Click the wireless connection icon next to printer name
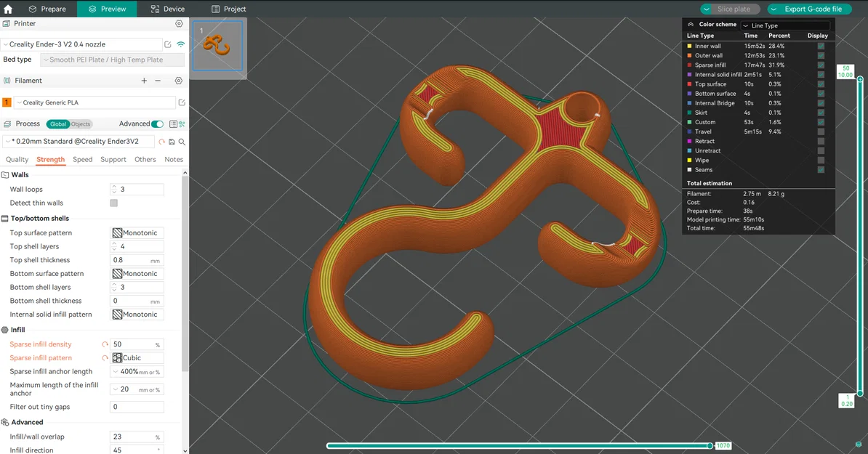Image resolution: width=868 pixels, height=454 pixels. pos(179,44)
